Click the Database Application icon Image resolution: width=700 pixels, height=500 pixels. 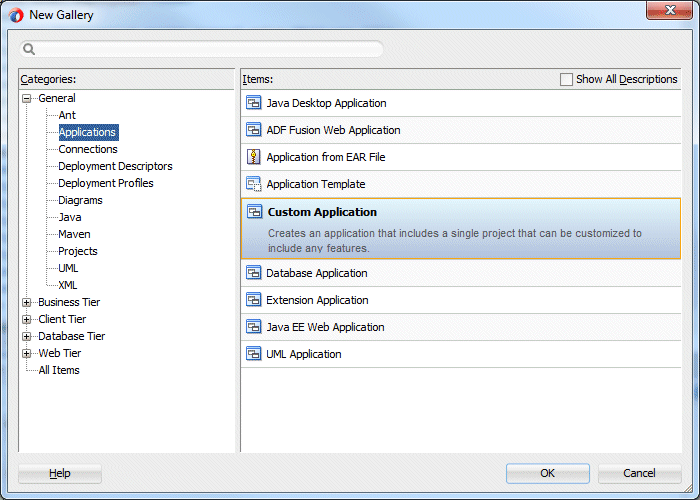tap(254, 272)
